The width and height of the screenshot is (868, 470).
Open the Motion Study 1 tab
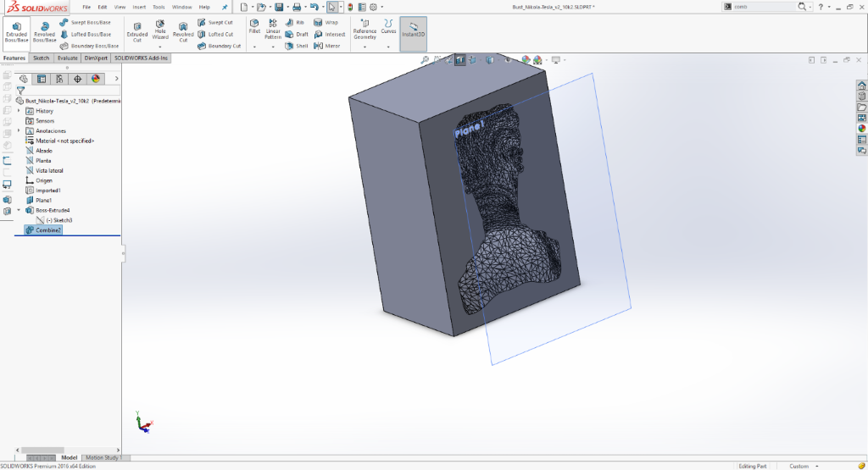click(x=104, y=458)
